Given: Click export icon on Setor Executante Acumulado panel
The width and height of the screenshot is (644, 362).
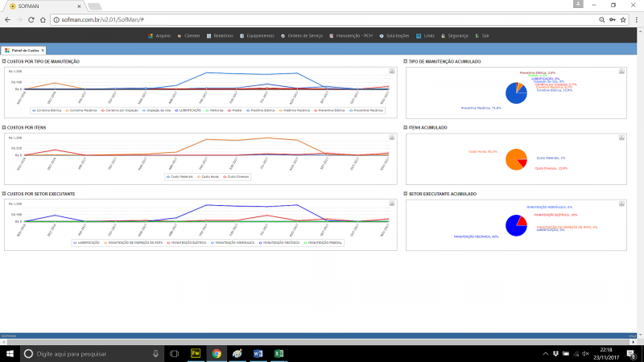Looking at the screenshot, I should point(621,204).
